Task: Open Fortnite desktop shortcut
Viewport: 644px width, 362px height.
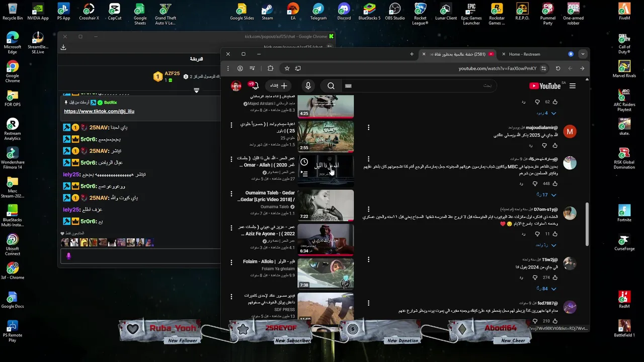Action: [x=624, y=213]
